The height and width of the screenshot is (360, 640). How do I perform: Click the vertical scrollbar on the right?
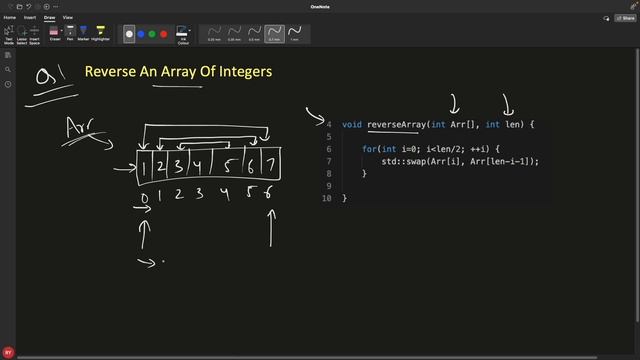coord(637,186)
